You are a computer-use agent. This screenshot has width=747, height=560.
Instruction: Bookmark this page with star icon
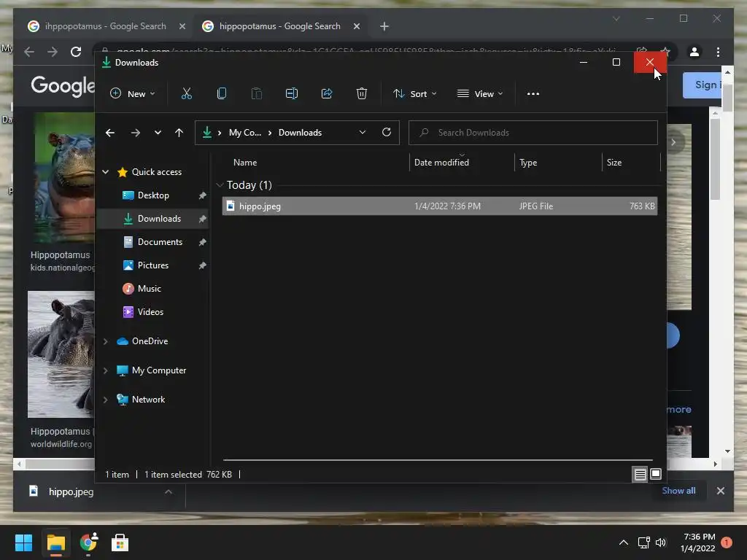pos(666,52)
